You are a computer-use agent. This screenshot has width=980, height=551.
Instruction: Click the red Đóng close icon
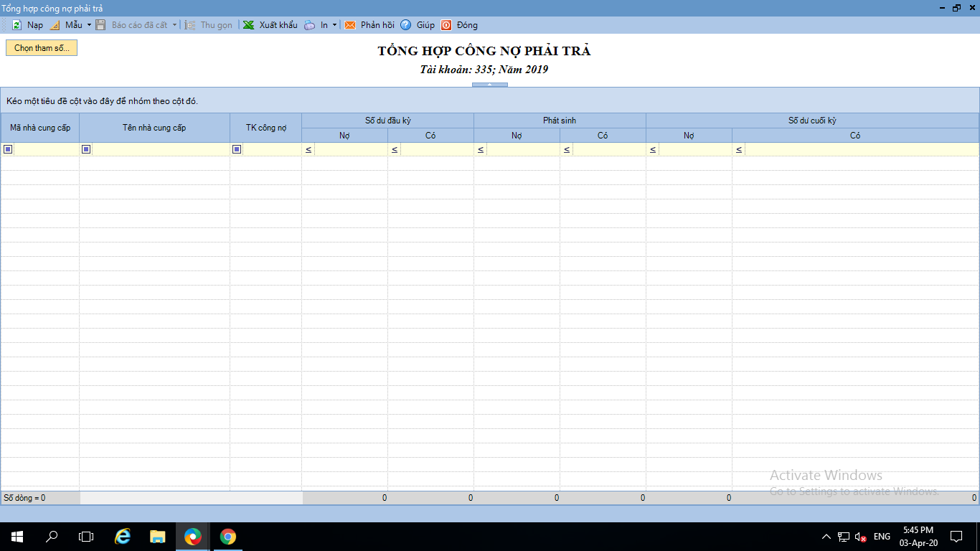(446, 25)
